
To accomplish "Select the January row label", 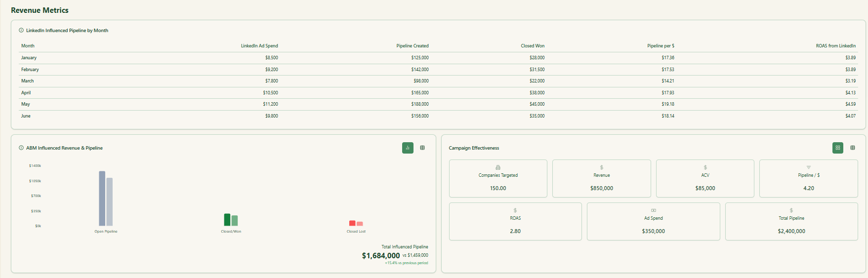I will 29,58.
